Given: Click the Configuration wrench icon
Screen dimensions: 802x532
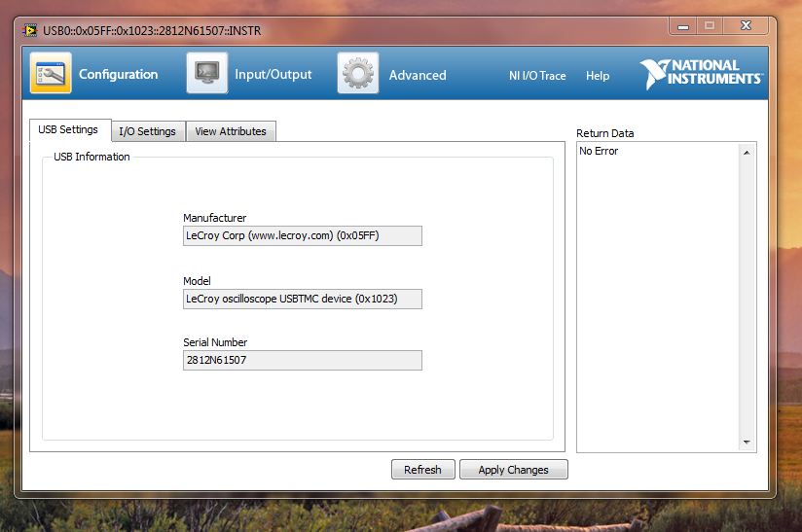Looking at the screenshot, I should [x=51, y=74].
